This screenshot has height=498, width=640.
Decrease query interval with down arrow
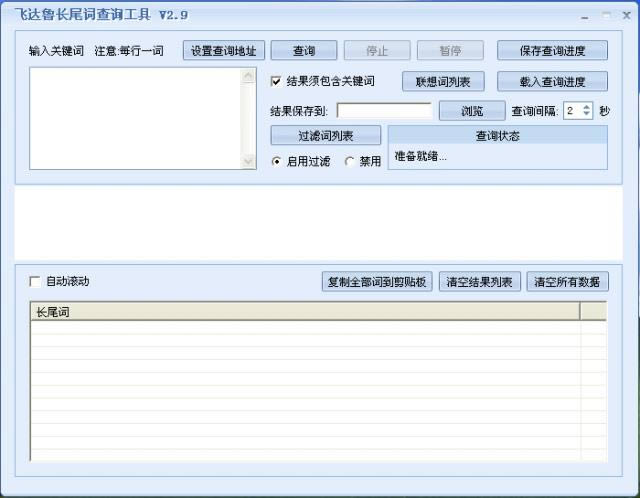(x=586, y=115)
